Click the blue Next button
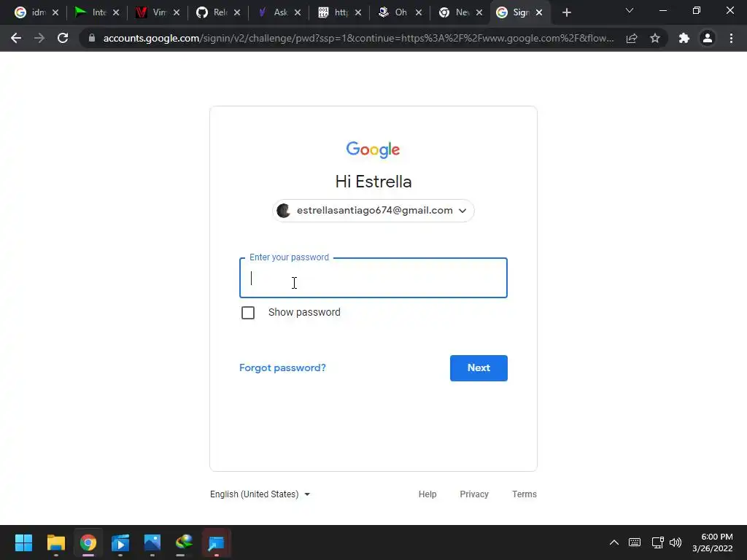The height and width of the screenshot is (560, 747). [479, 368]
